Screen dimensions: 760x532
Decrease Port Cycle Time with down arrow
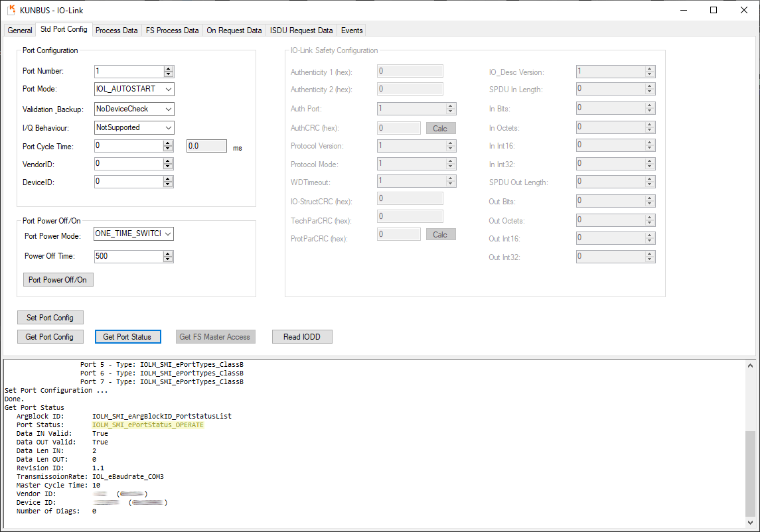click(169, 149)
